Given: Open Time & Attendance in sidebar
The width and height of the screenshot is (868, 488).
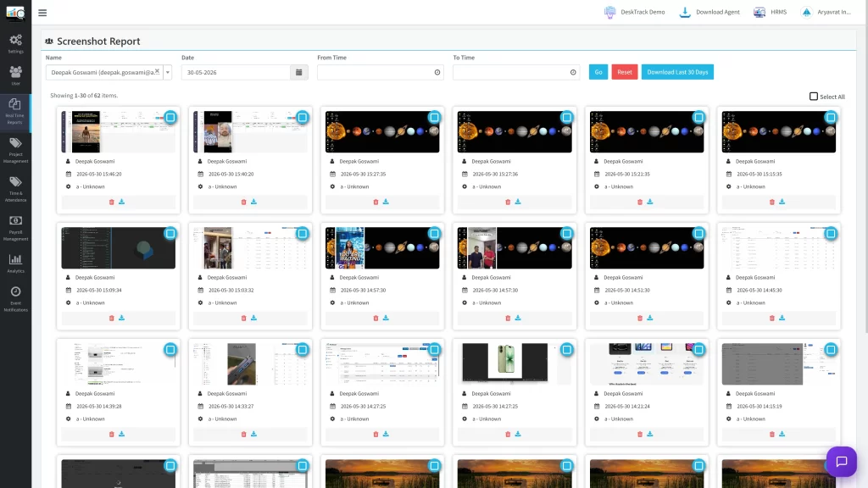Looking at the screenshot, I should pyautogui.click(x=15, y=189).
